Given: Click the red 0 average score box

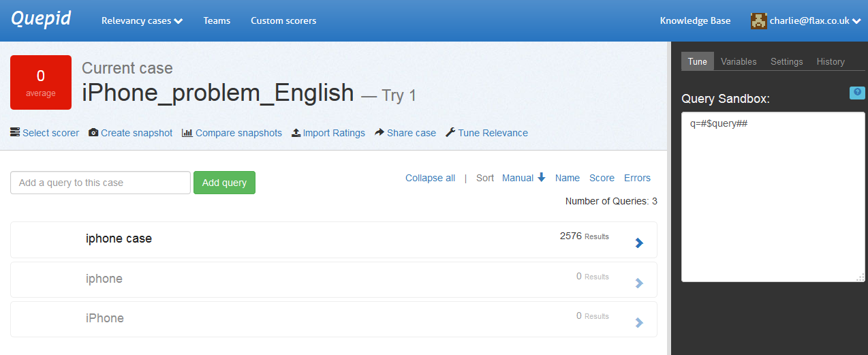Looking at the screenshot, I should [x=41, y=82].
